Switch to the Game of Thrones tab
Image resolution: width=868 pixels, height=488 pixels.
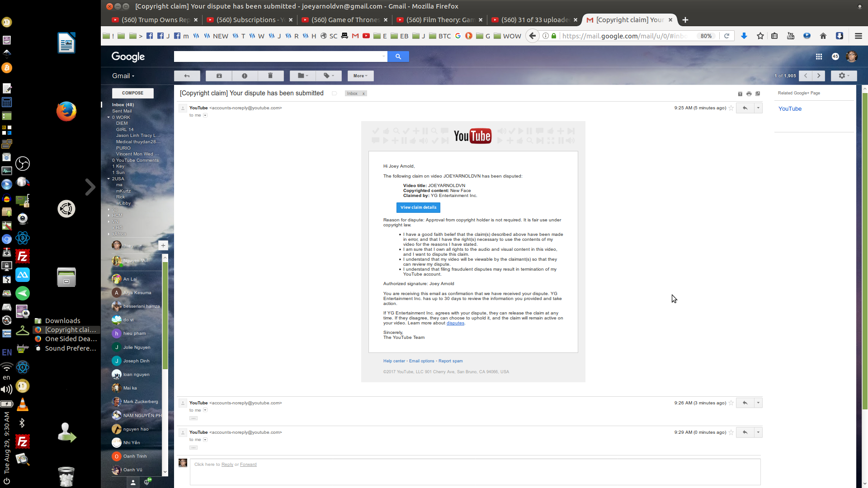point(345,20)
